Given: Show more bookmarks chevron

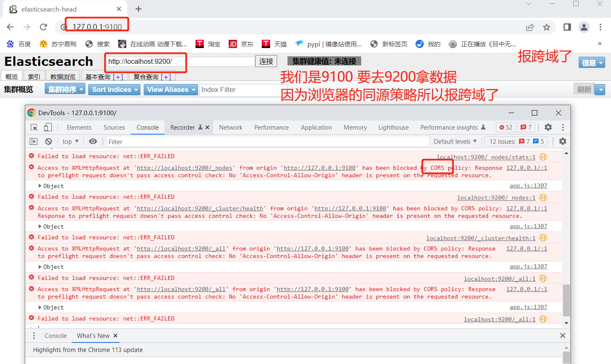Looking at the screenshot, I should [x=599, y=43].
